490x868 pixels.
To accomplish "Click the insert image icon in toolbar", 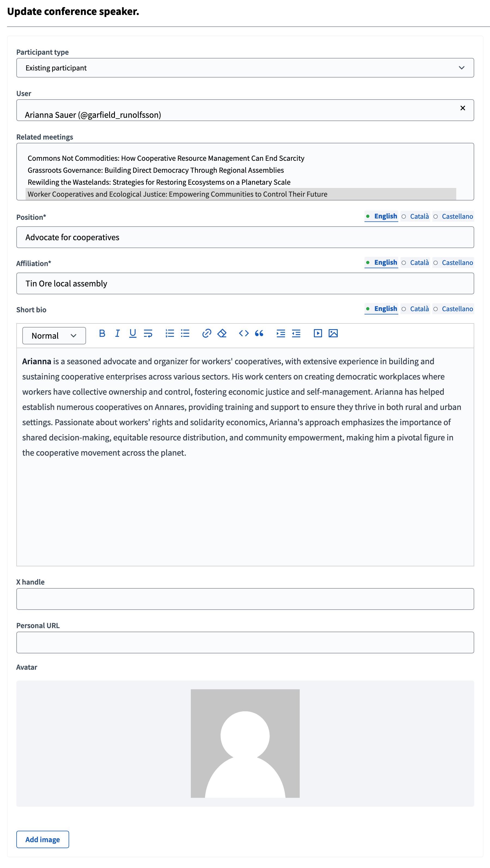I will (333, 333).
